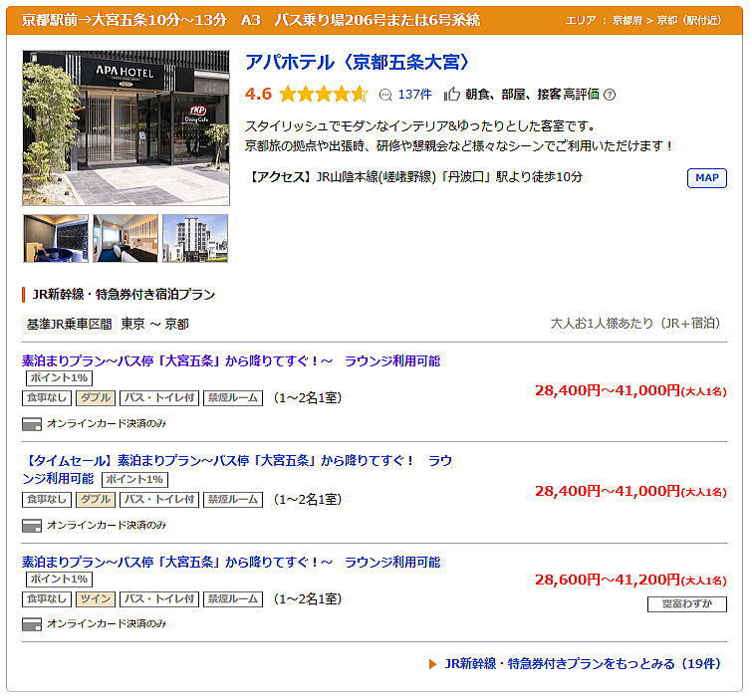Viewport: 752px width, 700px height.
Task: Click the credit card icon in タイムセール plan
Action: [32, 526]
